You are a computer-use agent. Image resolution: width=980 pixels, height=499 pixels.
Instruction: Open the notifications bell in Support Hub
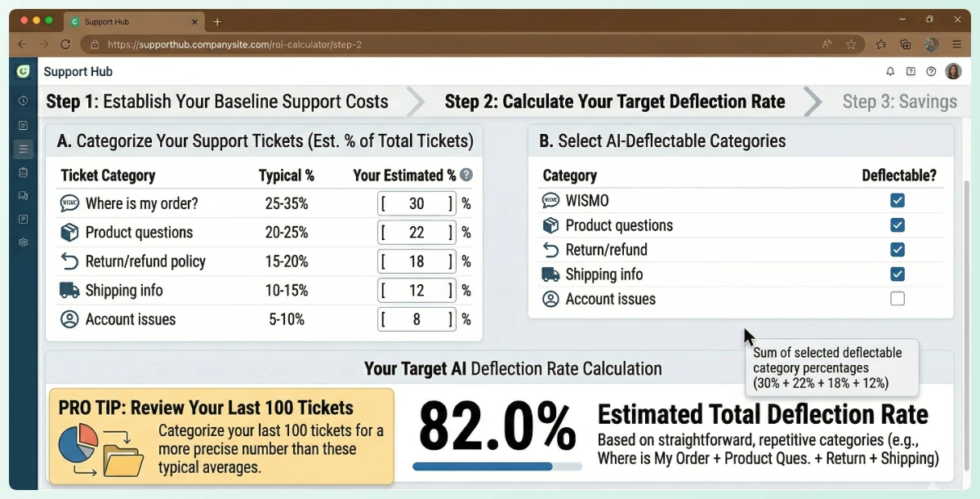point(890,72)
